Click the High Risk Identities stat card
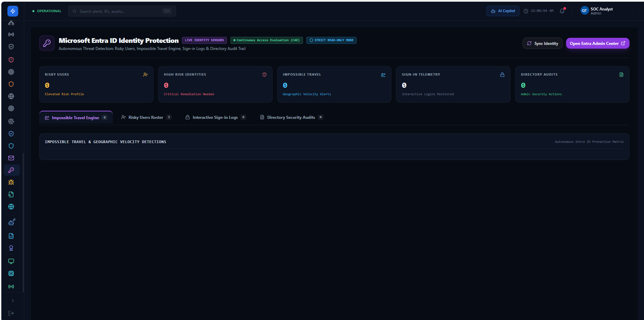644x320 pixels. coord(215,84)
